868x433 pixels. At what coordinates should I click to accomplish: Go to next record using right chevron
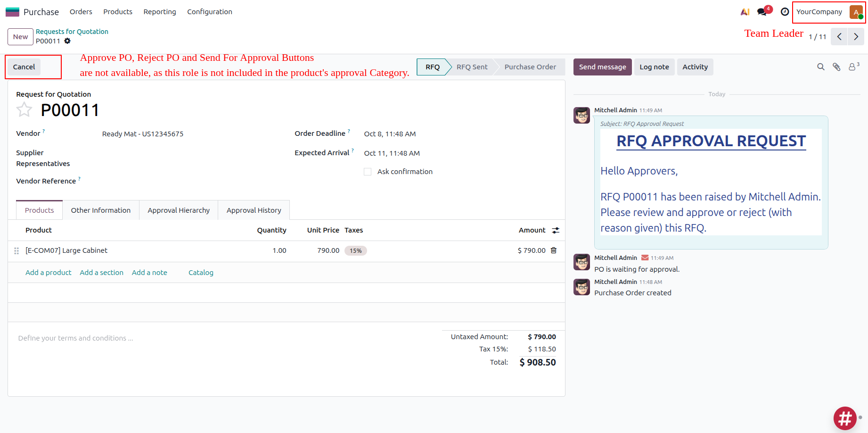856,37
